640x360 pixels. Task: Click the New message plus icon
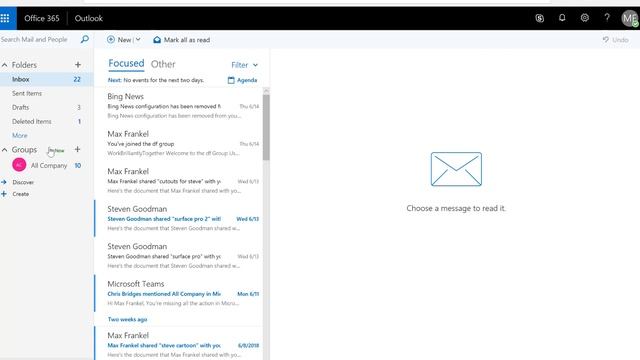(x=111, y=40)
